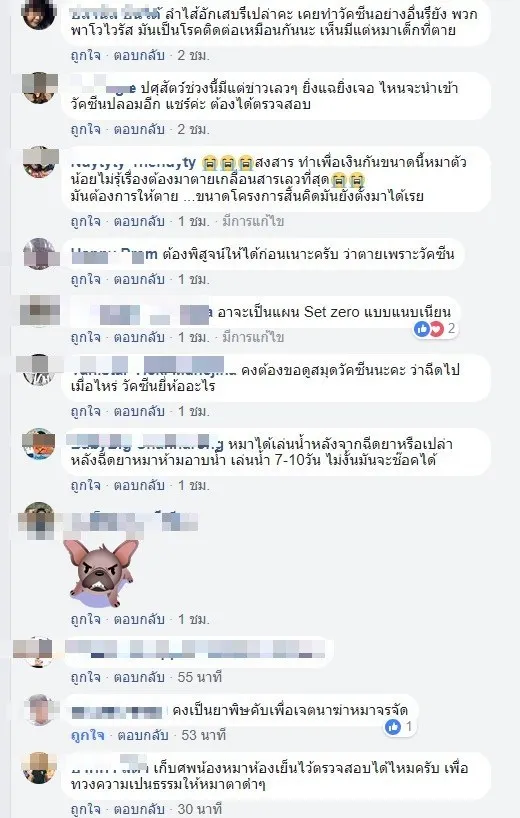
Task: Click the angry bulldog sticker
Action: [x=101, y=573]
